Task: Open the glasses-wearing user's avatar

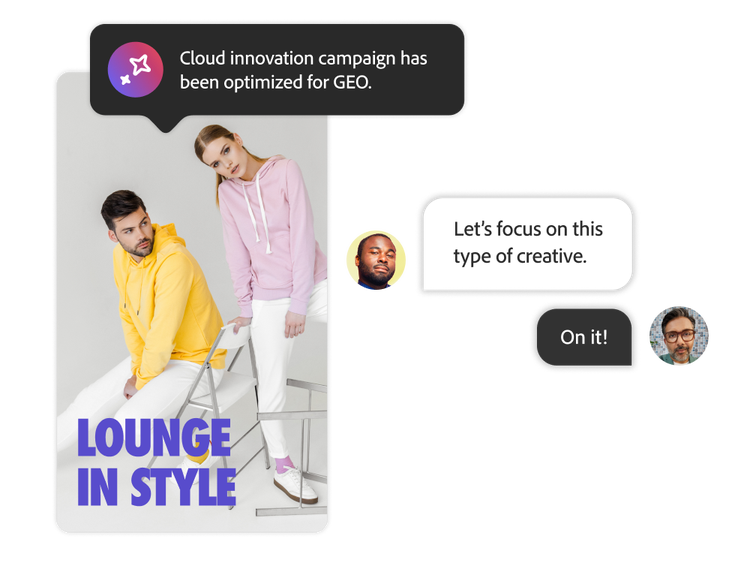Action: (679, 337)
